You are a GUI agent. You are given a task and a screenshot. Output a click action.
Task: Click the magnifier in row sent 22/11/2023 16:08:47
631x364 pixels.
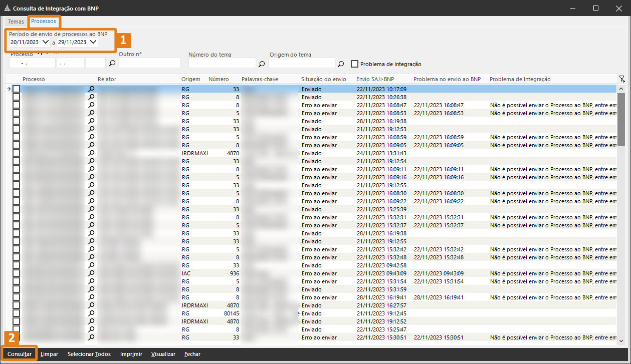91,105
